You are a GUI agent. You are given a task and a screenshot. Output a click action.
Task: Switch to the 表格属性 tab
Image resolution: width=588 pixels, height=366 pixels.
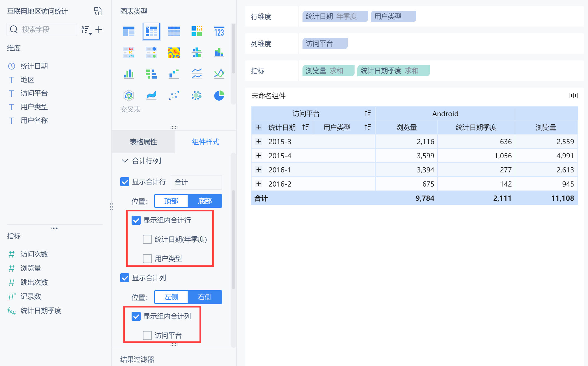143,142
